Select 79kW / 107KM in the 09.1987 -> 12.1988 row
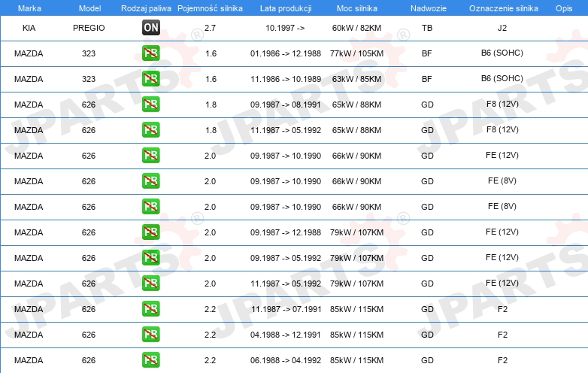Screen dimensions: 588x373 [356, 232]
